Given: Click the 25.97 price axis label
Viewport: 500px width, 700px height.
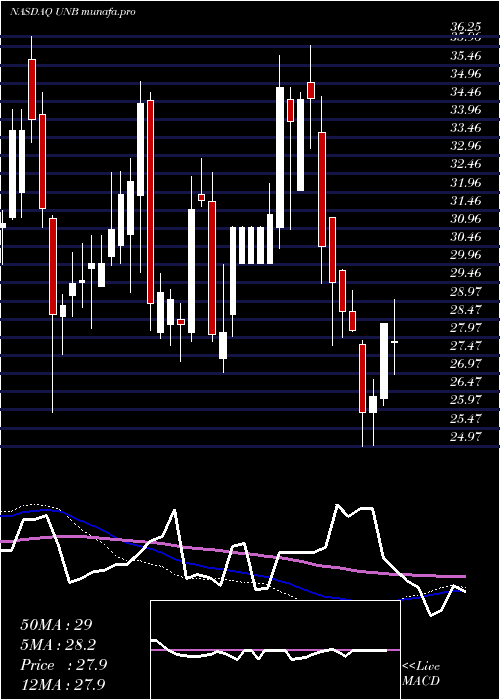Looking at the screenshot, I should (466, 400).
